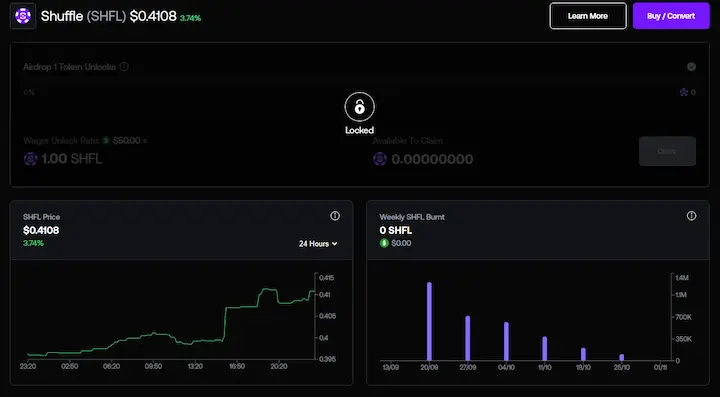Click the SHFL coin icon beside 1.00 SHFL

tap(30, 159)
